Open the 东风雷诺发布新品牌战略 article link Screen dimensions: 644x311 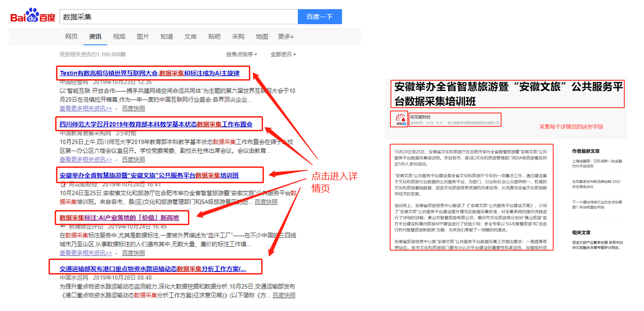coord(596,184)
